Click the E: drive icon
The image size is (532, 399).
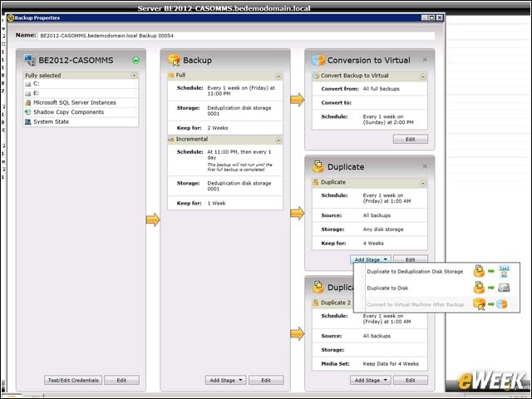[27, 93]
